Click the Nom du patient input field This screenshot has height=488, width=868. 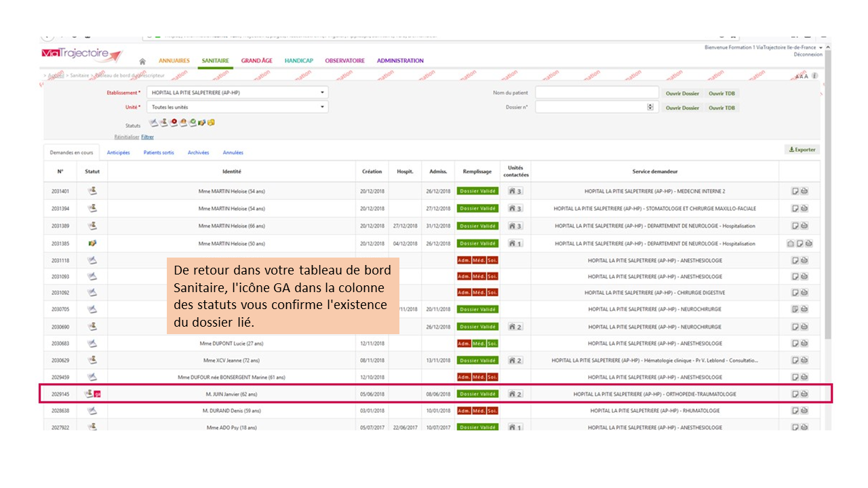pyautogui.click(x=597, y=93)
